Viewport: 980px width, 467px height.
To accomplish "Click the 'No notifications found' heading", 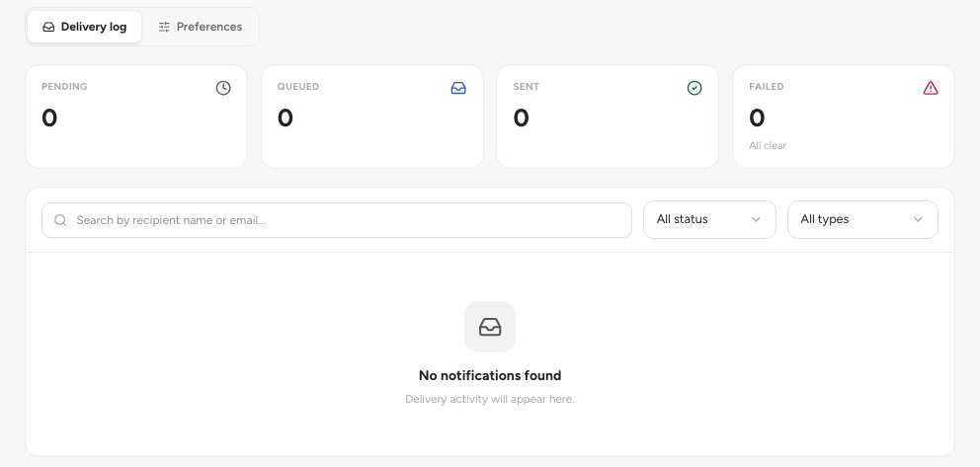I will [x=490, y=375].
